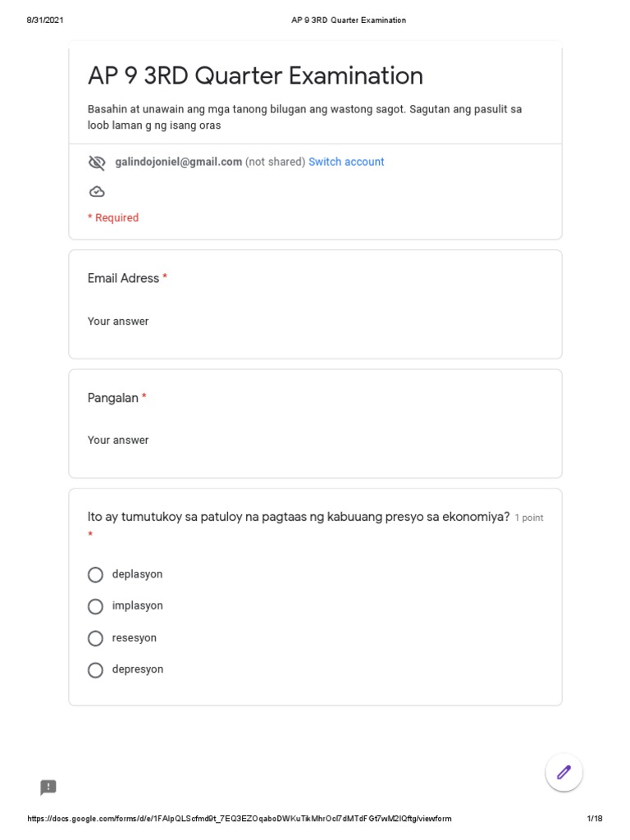
Task: Choose the resesyon radio option
Action: 95,638
